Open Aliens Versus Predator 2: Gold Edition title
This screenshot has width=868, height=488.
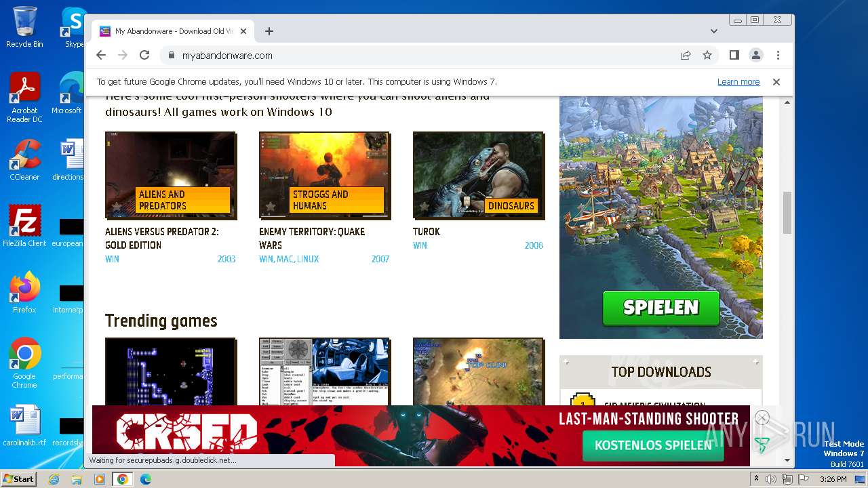[162, 239]
